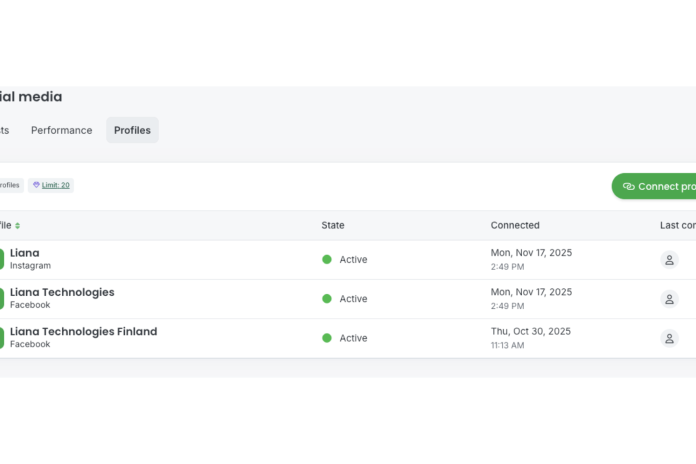This screenshot has height=464, width=696.
Task: Open the Liana Instagram profile name
Action: point(25,253)
